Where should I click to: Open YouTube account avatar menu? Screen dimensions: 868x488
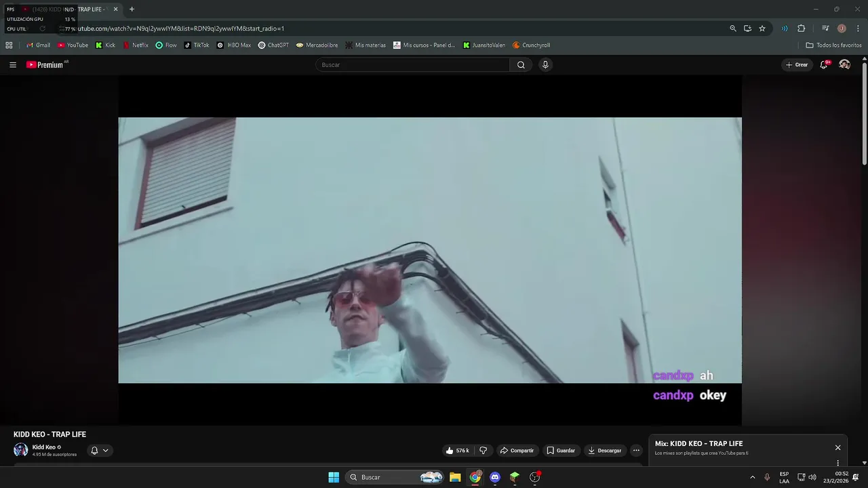[x=844, y=64]
